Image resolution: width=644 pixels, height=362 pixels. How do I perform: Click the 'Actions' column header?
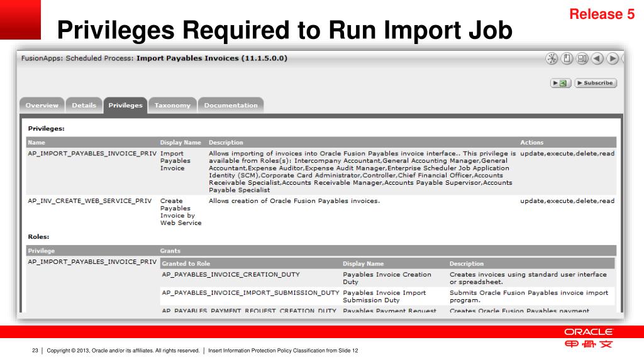(x=532, y=143)
